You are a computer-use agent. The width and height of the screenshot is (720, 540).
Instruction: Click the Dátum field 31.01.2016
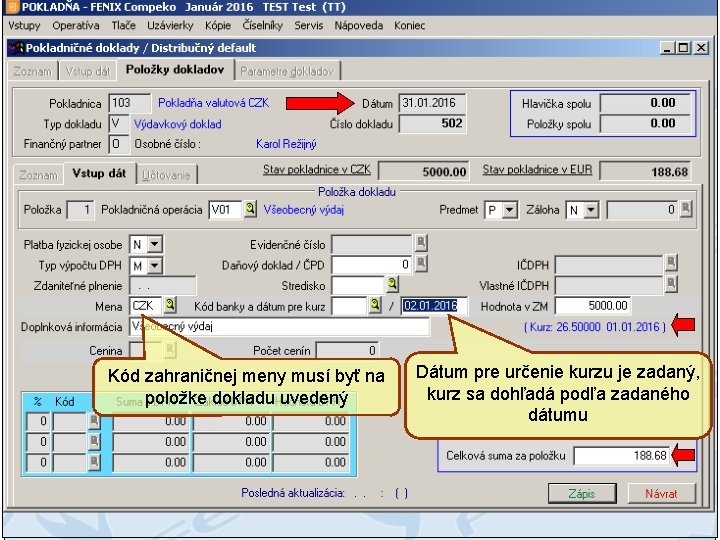[432, 103]
